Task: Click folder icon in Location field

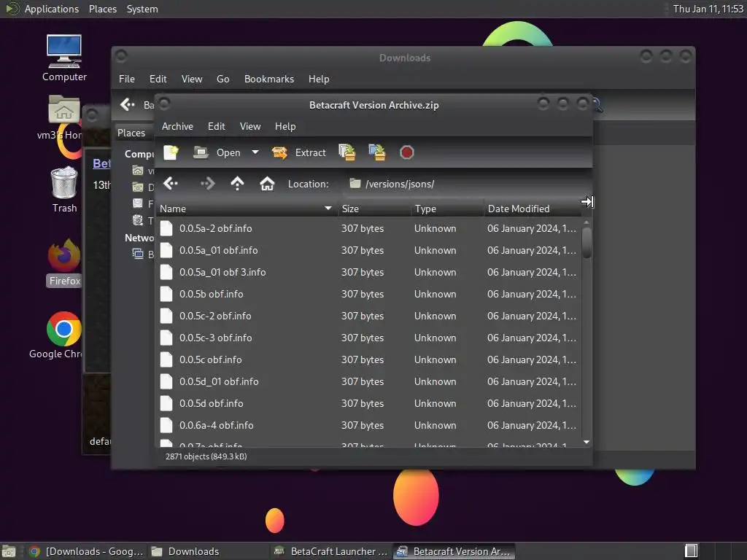Action: 355,183
